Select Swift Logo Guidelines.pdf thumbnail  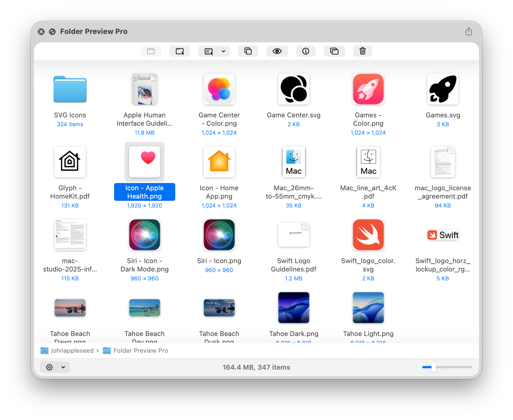pos(294,235)
